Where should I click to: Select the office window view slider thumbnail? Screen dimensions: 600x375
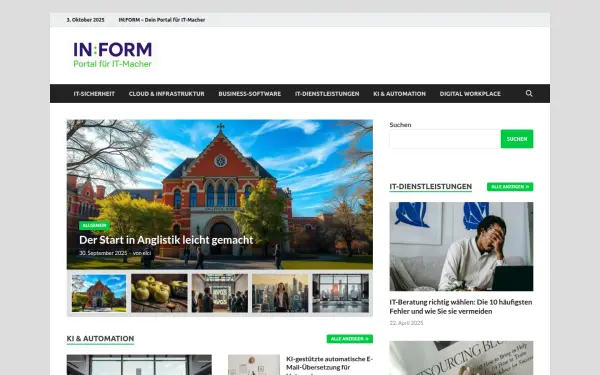[x=341, y=293]
